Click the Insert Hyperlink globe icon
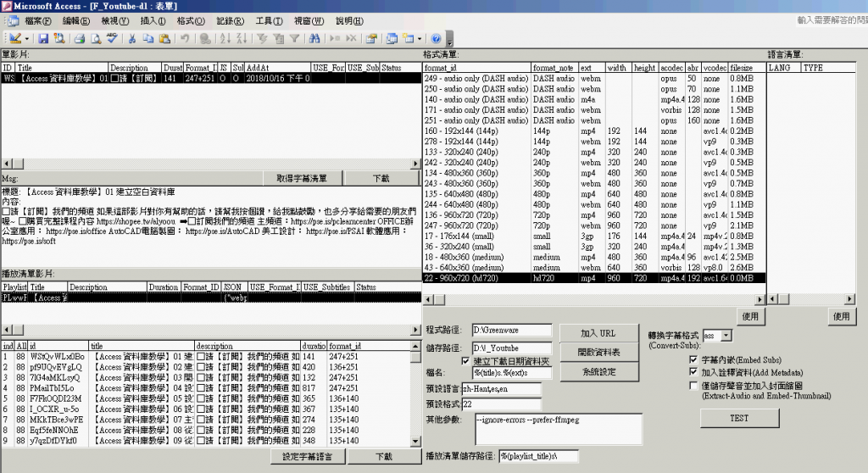This screenshot has width=868, height=473. tap(205, 39)
